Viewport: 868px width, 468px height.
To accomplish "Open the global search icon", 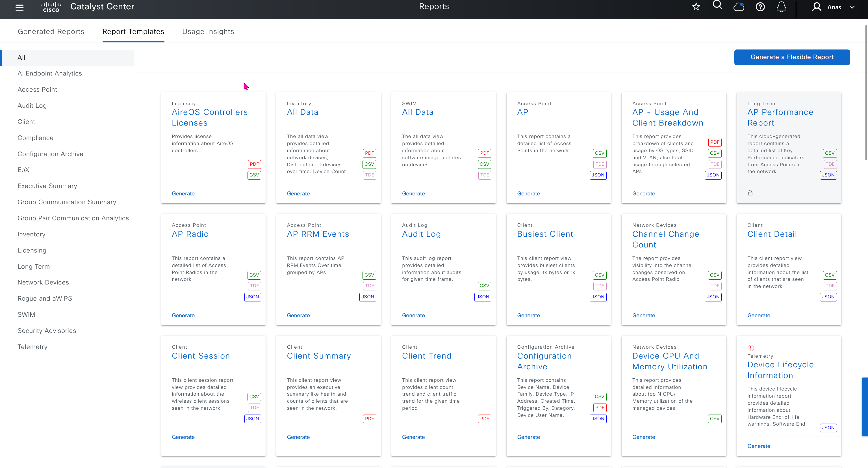I will (717, 5).
